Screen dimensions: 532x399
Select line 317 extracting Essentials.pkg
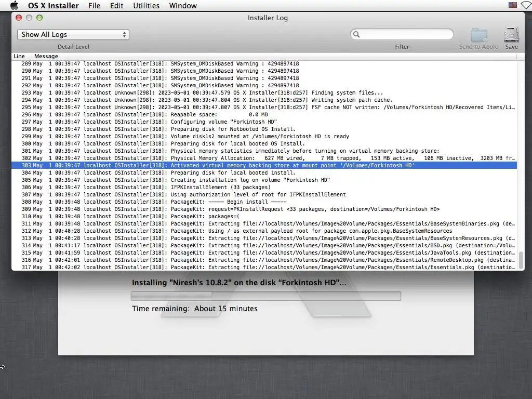(x=264, y=267)
